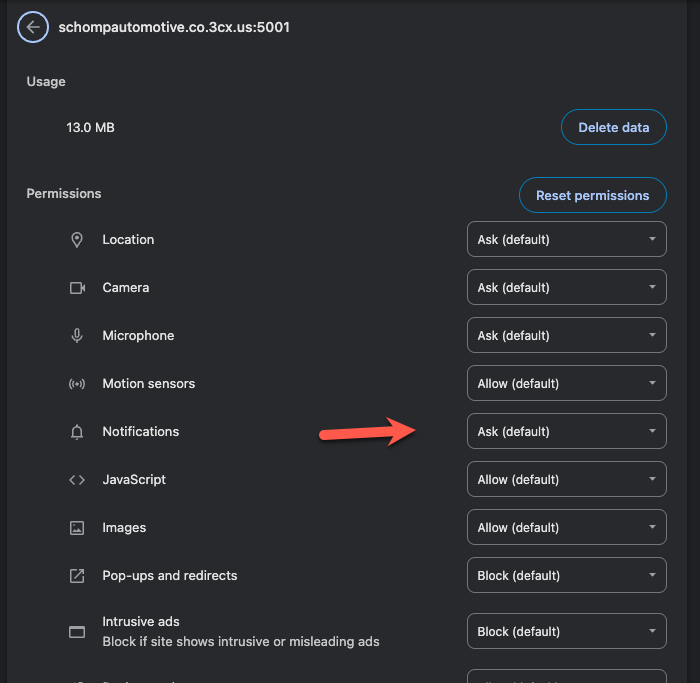Screen dimensions: 700x683
Task: Open the Camera permission dropdown
Action: coord(566,288)
